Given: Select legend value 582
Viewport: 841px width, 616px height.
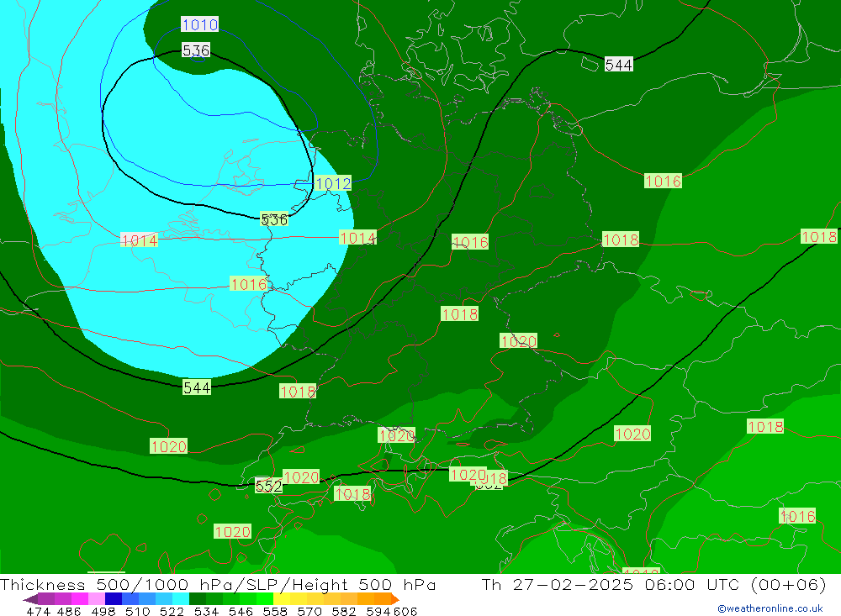Looking at the screenshot, I should 344,611.
